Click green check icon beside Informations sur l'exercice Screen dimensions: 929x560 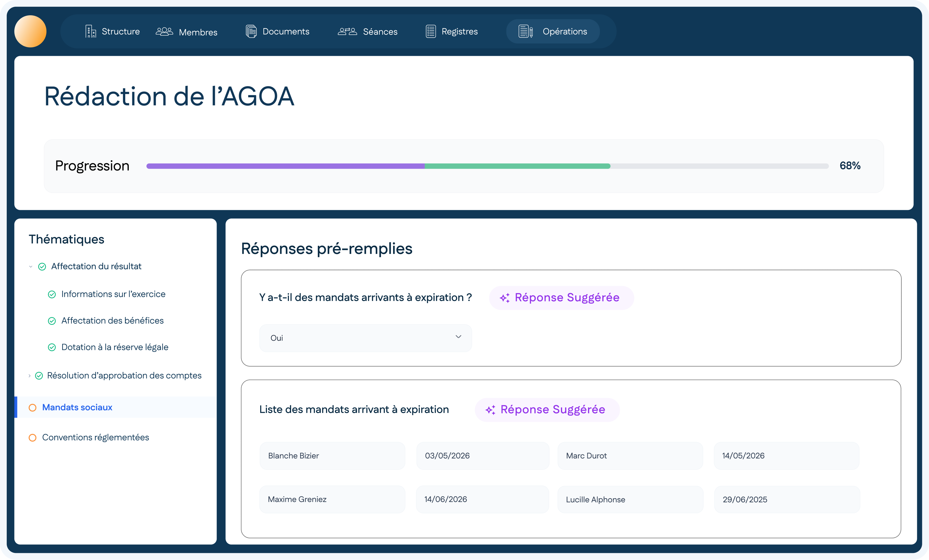pyautogui.click(x=52, y=295)
